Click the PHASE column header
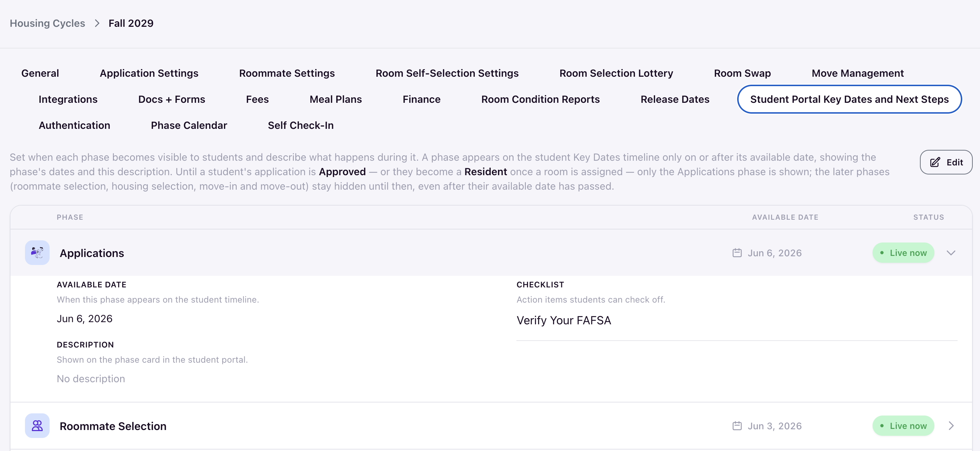980x451 pixels. point(70,217)
